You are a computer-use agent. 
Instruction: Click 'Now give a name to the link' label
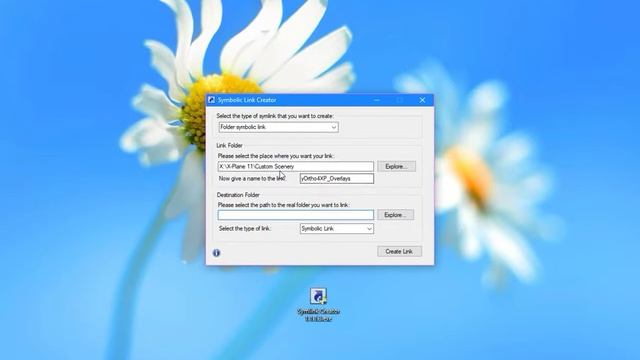(x=252, y=179)
